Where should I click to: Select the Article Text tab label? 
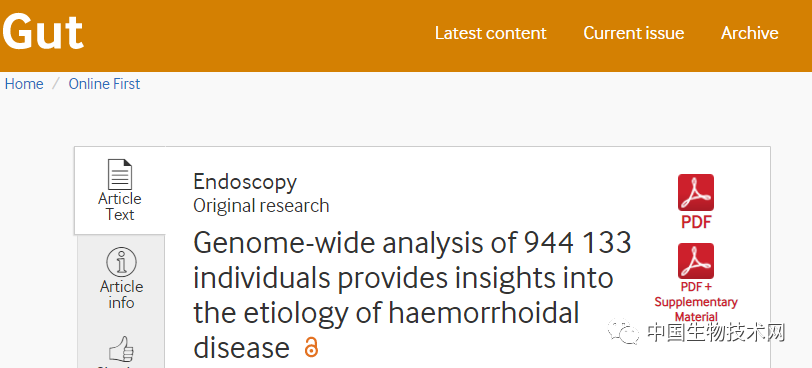point(120,207)
